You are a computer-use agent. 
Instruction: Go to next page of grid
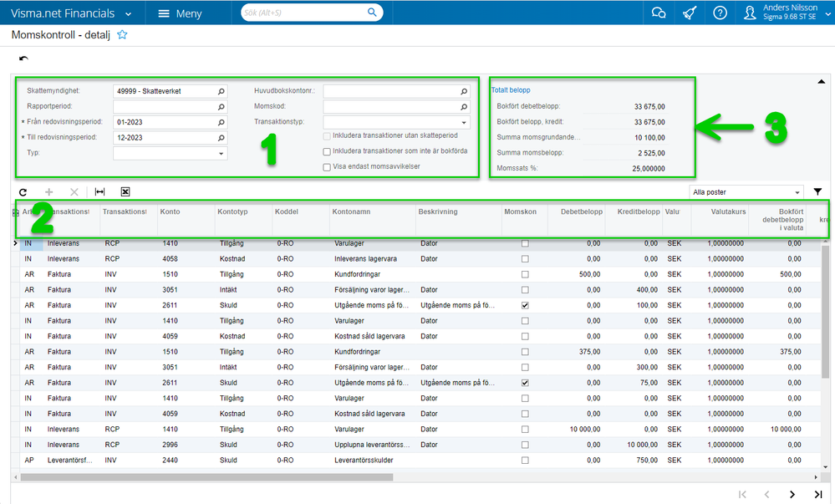pos(792,494)
